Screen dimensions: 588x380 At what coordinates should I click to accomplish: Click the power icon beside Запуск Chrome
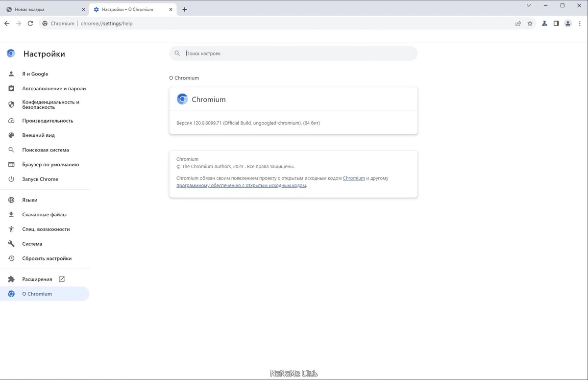click(x=11, y=179)
